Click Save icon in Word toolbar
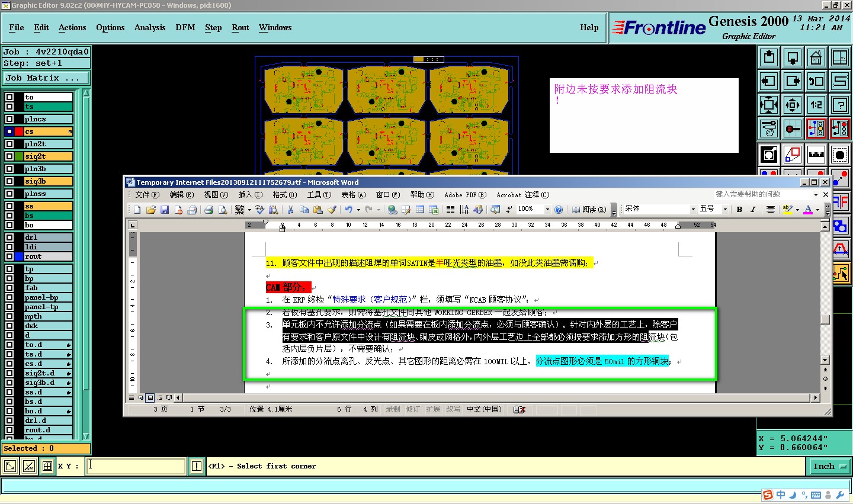 pos(165,210)
